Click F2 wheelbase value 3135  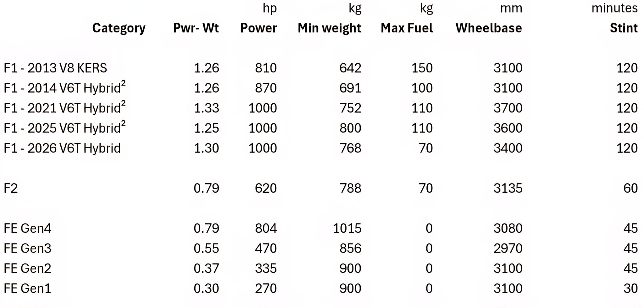pyautogui.click(x=508, y=188)
